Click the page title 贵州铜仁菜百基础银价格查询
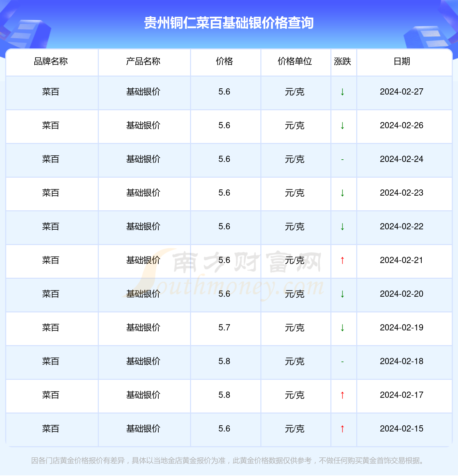Viewport: 458px width, 476px height. (229, 23)
